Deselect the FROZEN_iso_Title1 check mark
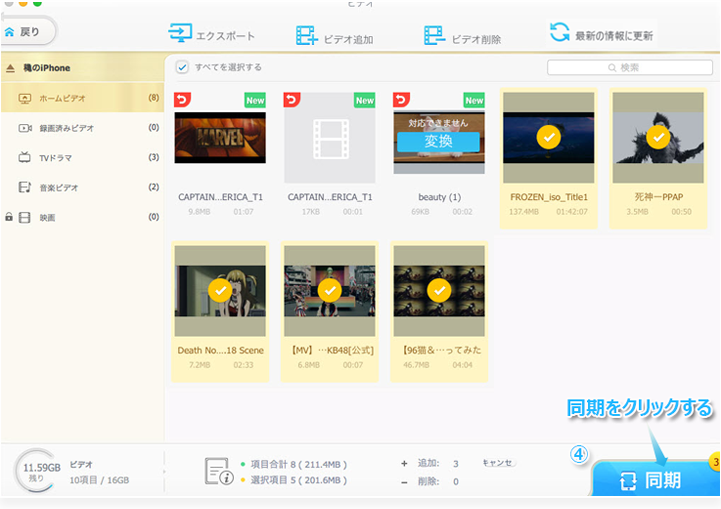This screenshot has height=509, width=721. (x=549, y=137)
